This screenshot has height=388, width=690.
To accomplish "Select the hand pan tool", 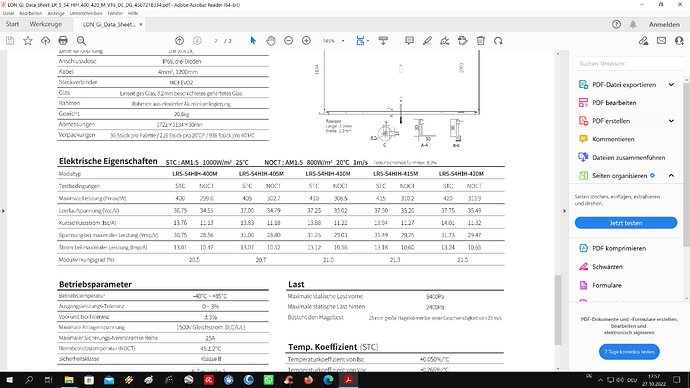I will (x=271, y=41).
